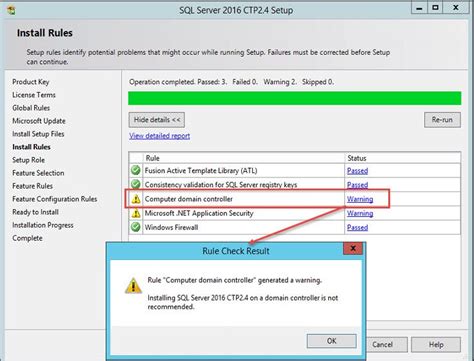474x361 pixels.
Task: Select License Terms step in sidebar
Action: tap(34, 95)
